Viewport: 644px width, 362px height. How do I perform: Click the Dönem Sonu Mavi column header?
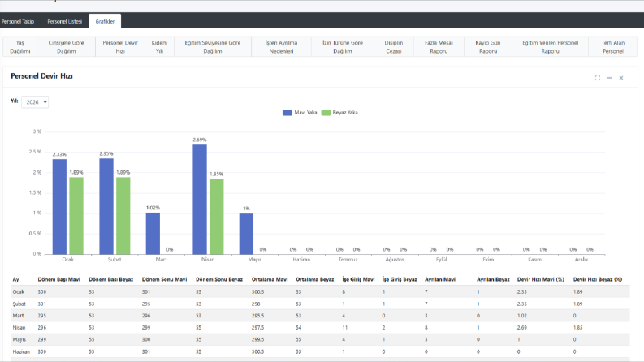(164, 279)
